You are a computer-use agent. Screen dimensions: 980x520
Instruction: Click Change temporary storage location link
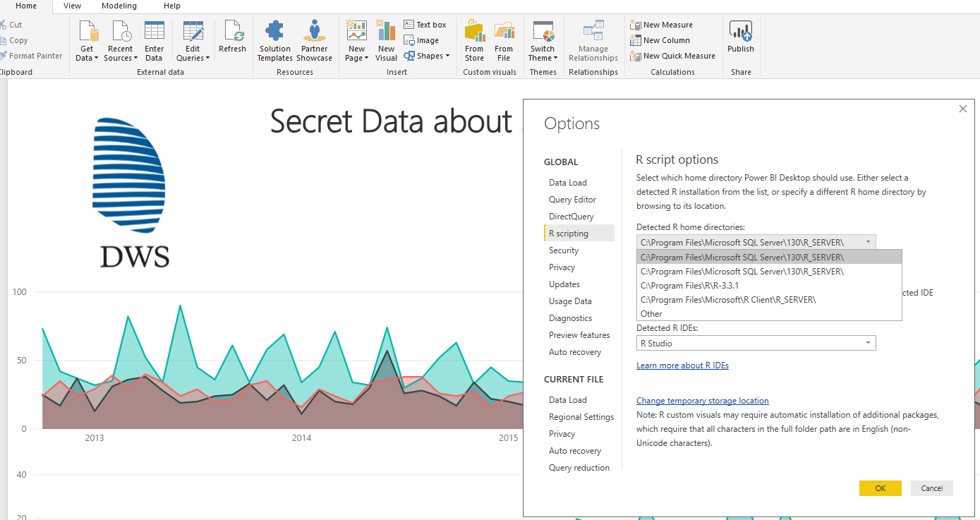[703, 401]
